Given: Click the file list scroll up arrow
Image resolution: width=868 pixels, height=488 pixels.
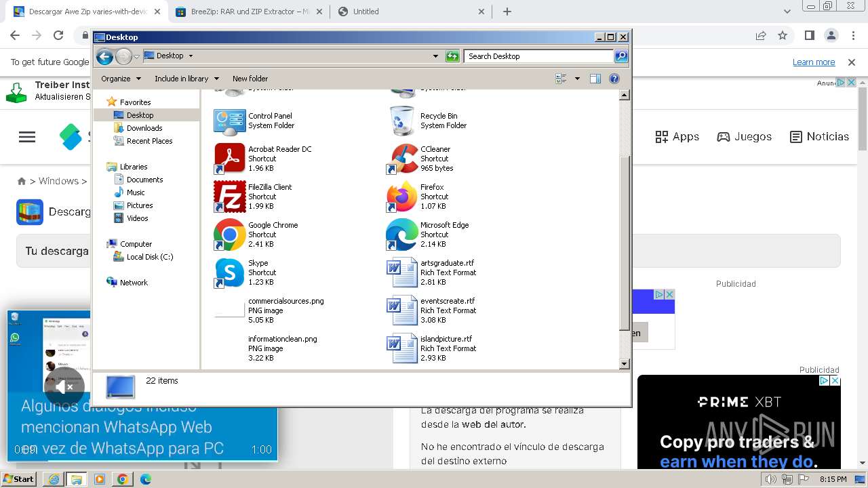Looking at the screenshot, I should tap(625, 96).
